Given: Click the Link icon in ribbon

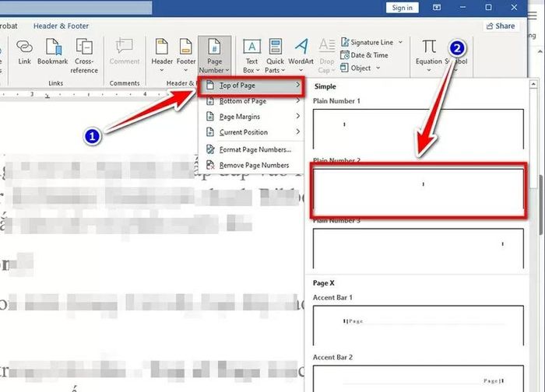Looking at the screenshot, I should point(24,47).
